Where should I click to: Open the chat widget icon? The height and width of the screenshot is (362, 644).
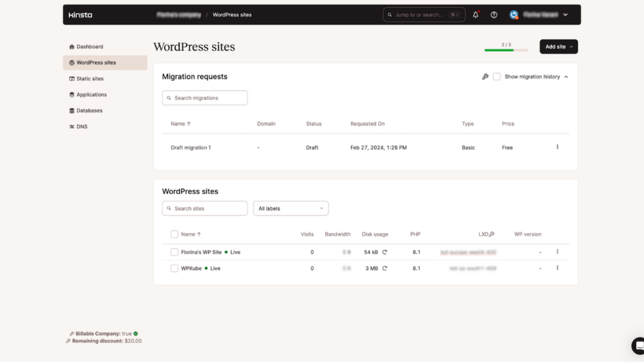click(x=638, y=346)
